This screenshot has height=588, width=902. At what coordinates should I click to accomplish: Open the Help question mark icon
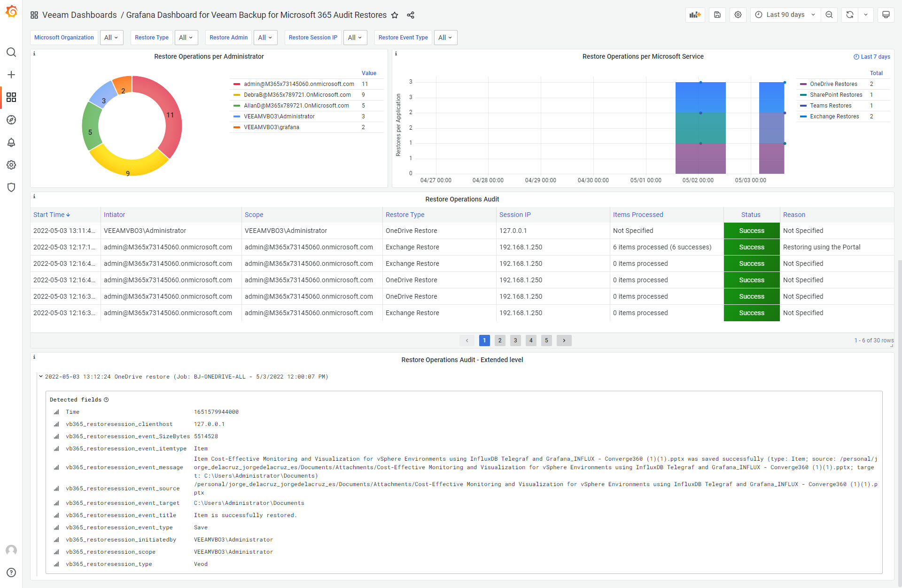[x=11, y=573]
